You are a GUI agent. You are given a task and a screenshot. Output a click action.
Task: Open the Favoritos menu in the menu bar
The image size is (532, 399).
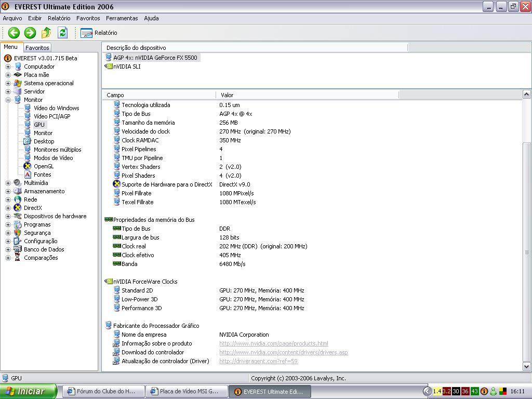click(x=88, y=18)
